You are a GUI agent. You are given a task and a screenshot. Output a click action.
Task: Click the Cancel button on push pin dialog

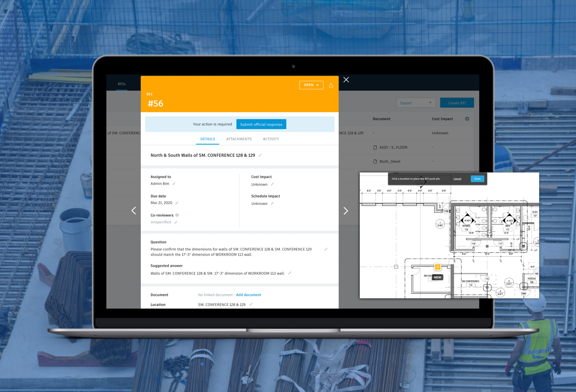point(458,179)
